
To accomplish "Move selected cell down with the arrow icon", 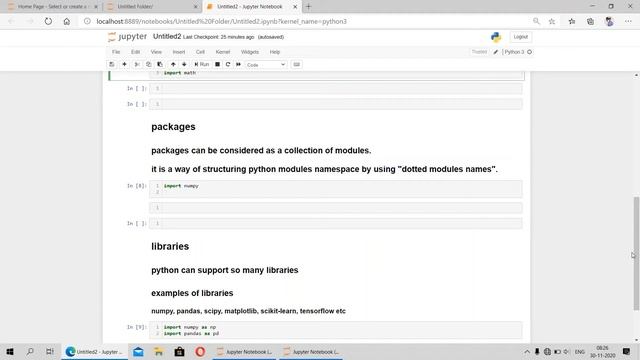I will point(184,64).
